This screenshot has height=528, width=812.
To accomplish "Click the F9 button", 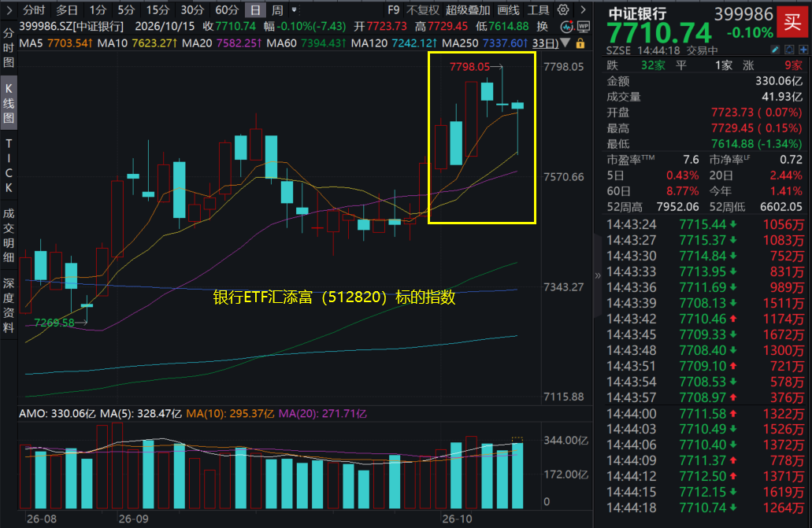I will 394,9.
